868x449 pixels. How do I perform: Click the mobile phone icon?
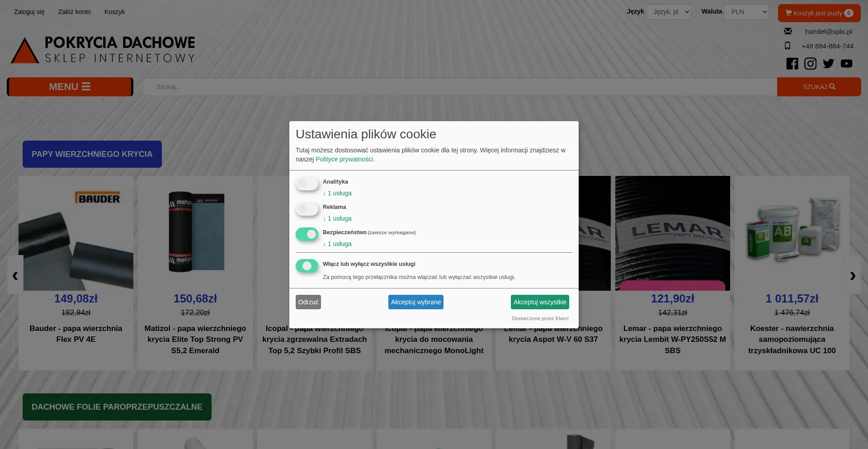coord(788,46)
